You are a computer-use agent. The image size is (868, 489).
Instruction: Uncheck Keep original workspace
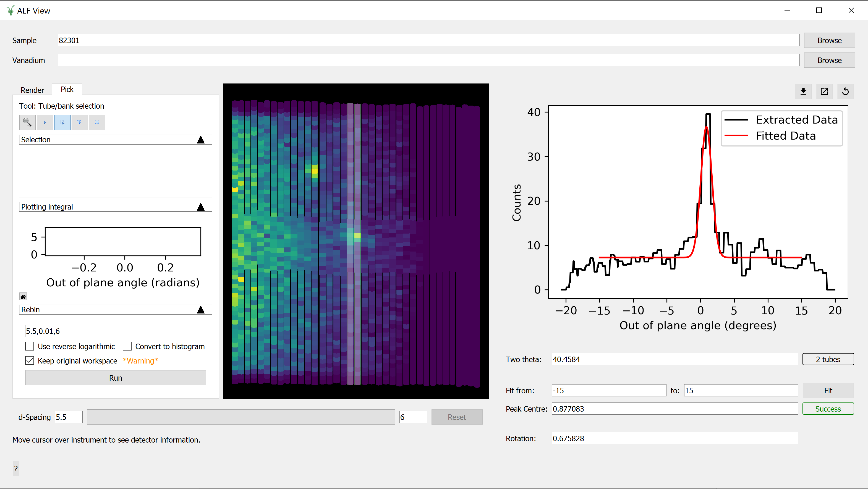pyautogui.click(x=30, y=361)
